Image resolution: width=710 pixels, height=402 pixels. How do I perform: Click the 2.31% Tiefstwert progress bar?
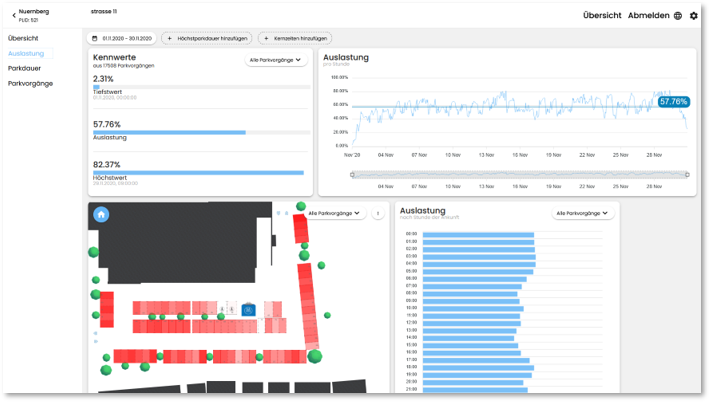point(201,87)
